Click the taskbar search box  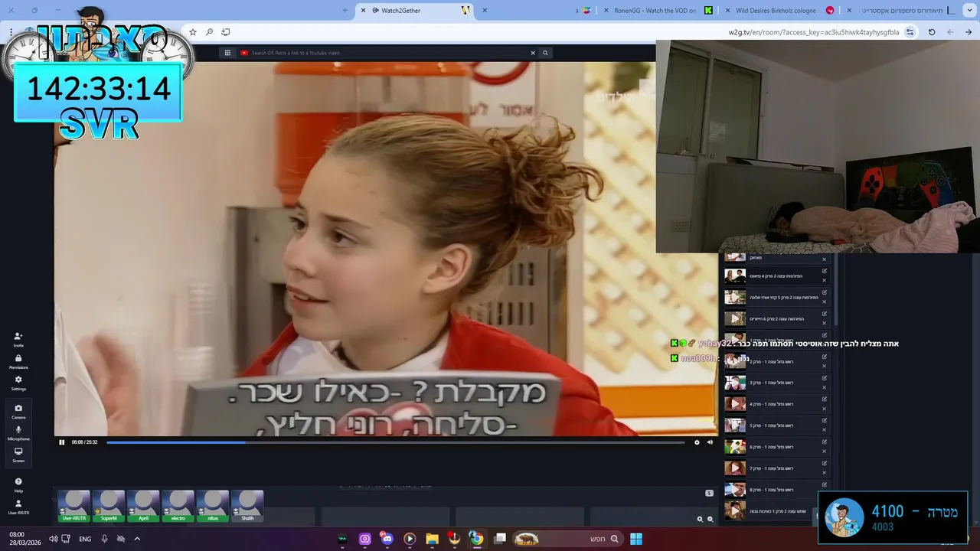click(x=567, y=539)
